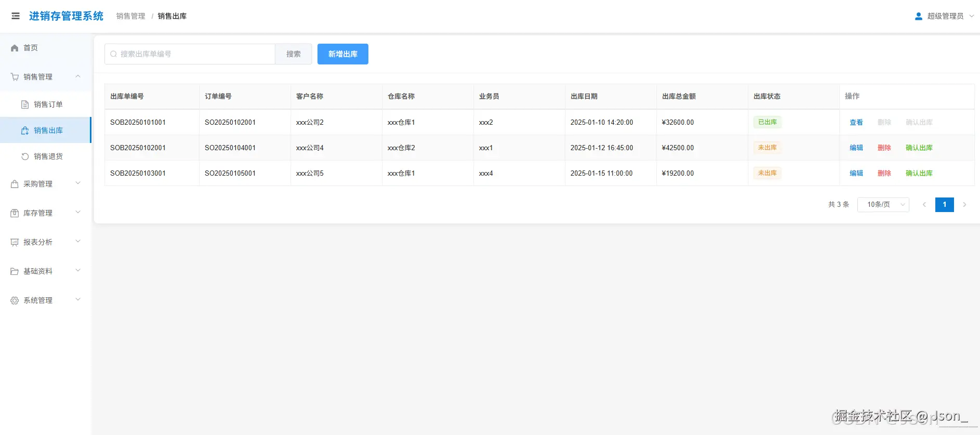This screenshot has width=980, height=435.
Task: Expand the 系统管理 menu chevron
Action: (78, 299)
